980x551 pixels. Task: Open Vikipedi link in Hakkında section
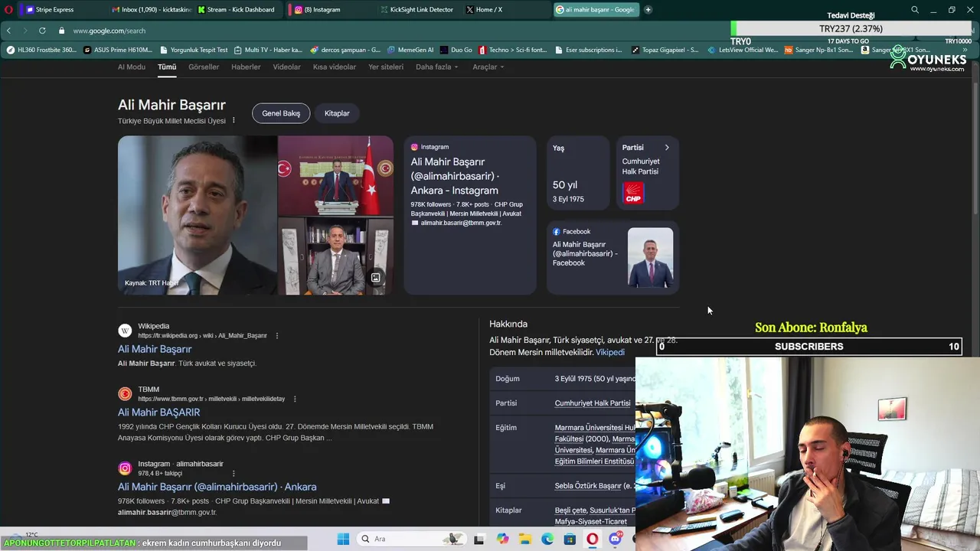(x=610, y=352)
